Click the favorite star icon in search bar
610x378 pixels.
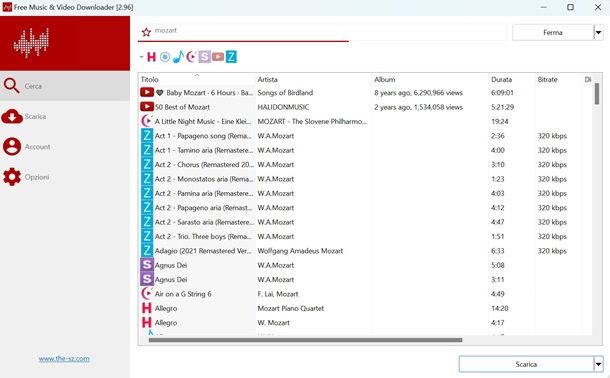146,32
